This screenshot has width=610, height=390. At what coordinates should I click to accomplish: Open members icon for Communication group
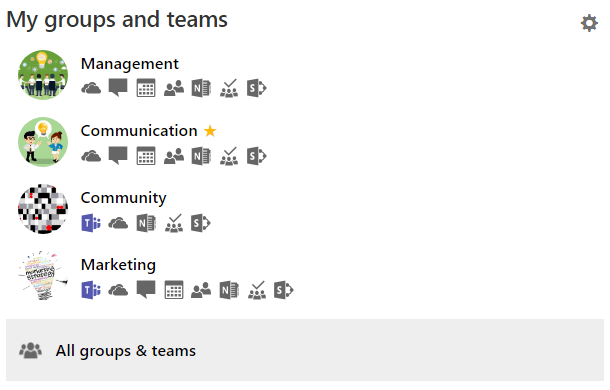pos(174,156)
